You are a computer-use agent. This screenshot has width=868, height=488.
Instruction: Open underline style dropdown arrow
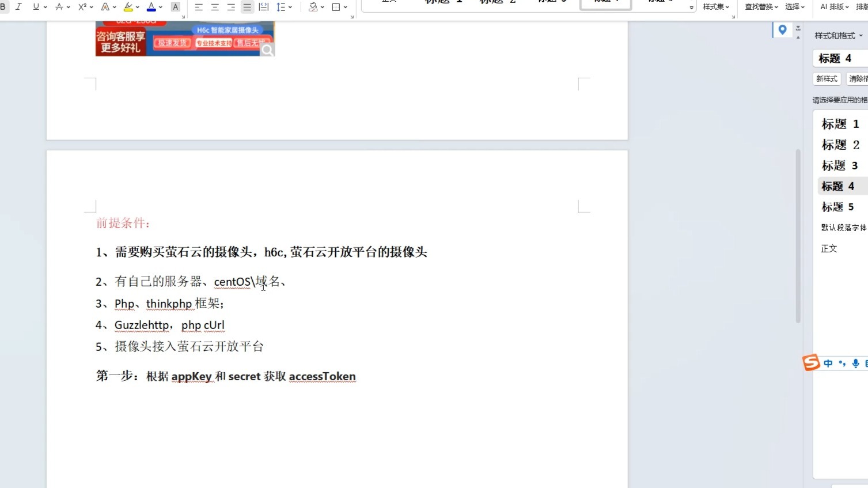click(46, 7)
